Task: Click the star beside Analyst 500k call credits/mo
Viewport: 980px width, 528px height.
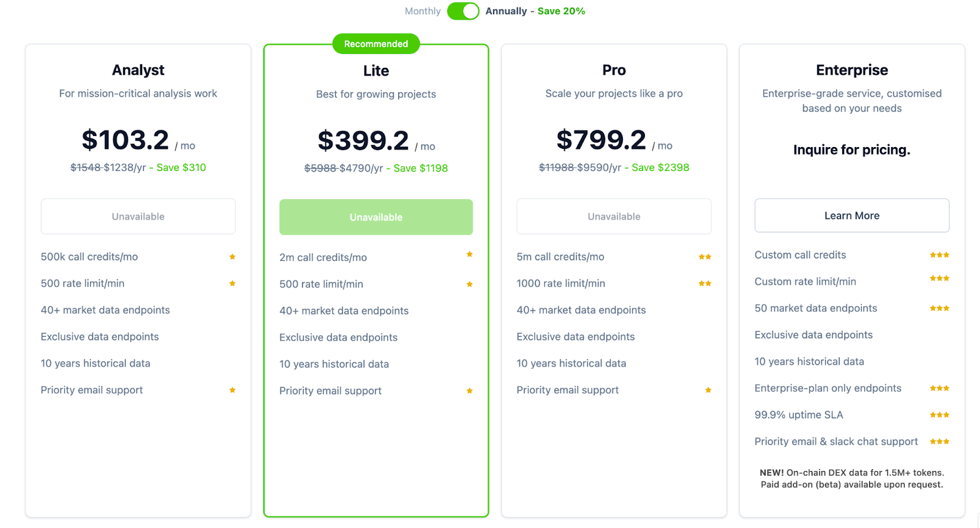Action: point(232,257)
